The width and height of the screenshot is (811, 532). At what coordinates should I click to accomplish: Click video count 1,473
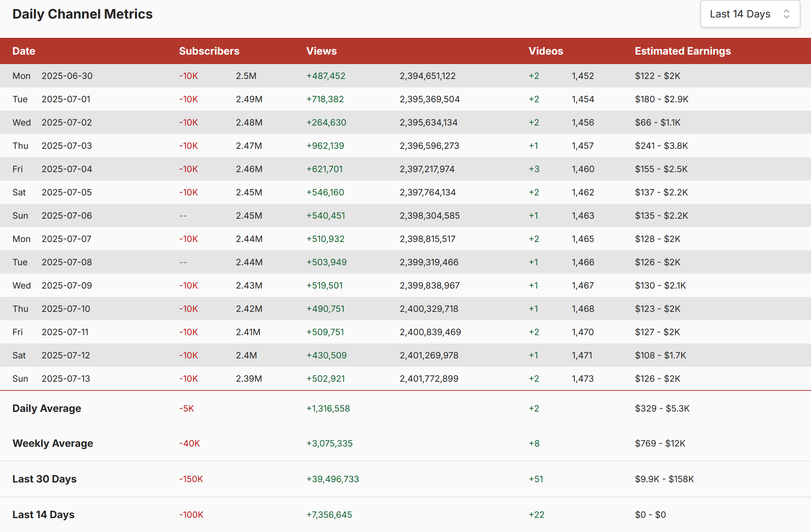pos(583,378)
